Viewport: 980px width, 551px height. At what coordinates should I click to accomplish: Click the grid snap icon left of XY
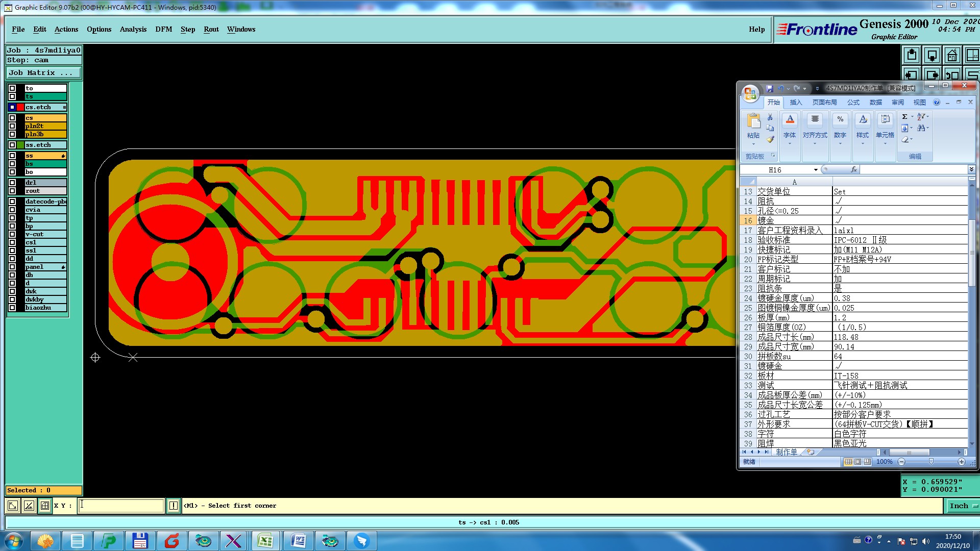[45, 506]
